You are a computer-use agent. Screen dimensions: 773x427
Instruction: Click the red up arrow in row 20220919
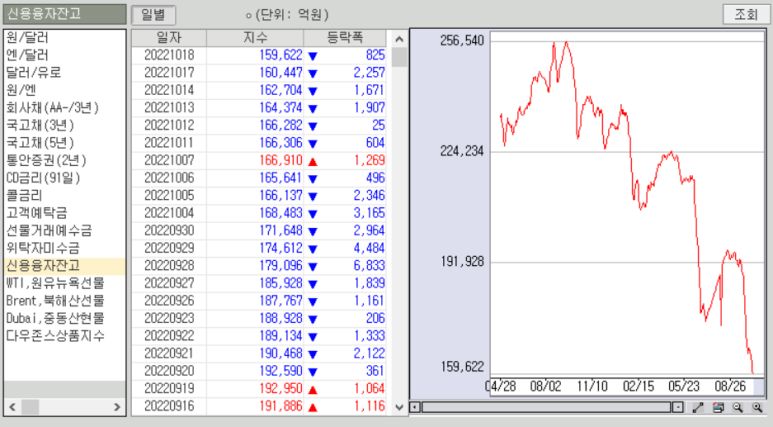[313, 390]
